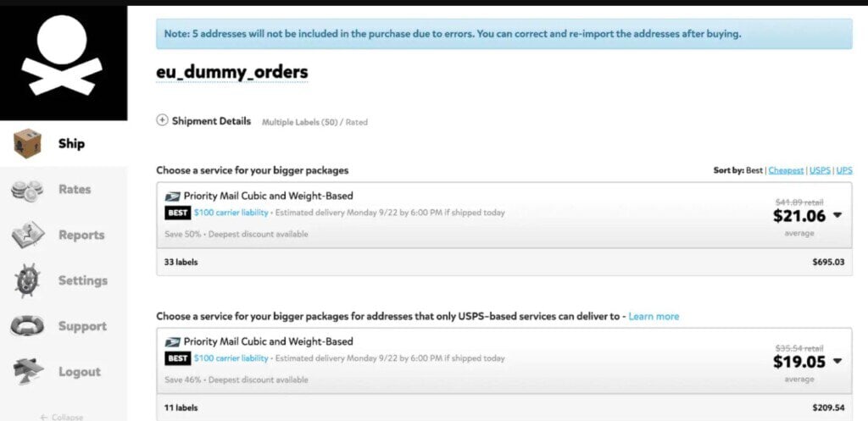Open the $19.05 service dropdown arrow

(x=837, y=361)
